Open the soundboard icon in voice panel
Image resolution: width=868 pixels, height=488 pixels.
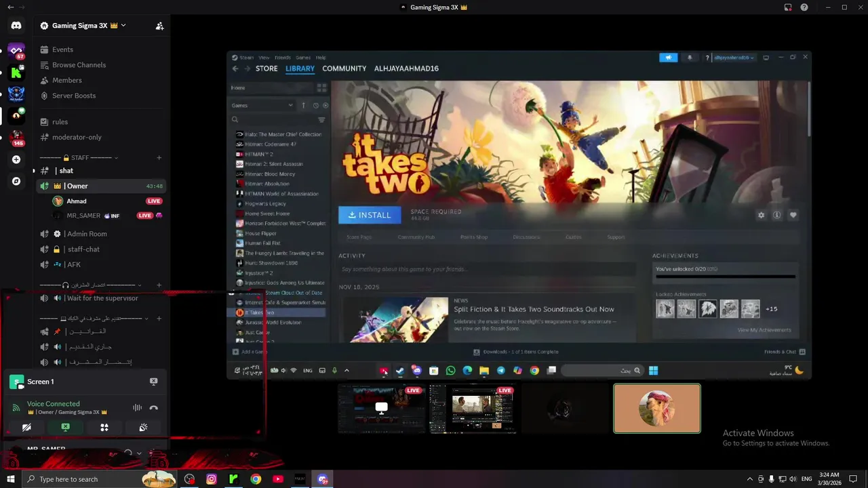[143, 428]
